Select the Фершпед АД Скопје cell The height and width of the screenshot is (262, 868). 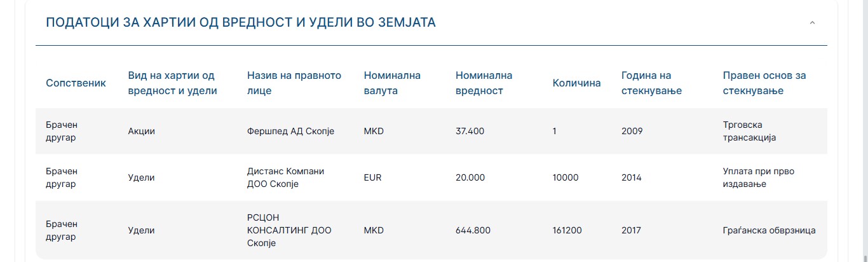pos(290,131)
